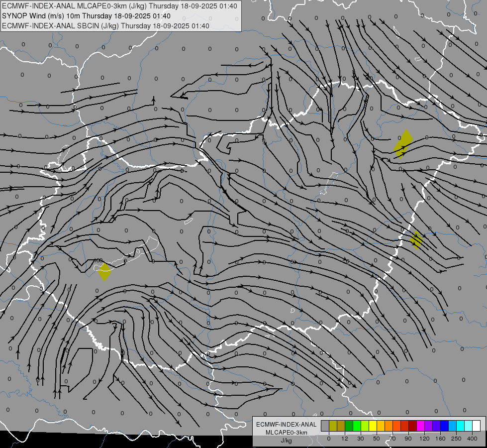Click the legend tick label 50
The height and width of the screenshot is (448, 487).
click(x=377, y=439)
